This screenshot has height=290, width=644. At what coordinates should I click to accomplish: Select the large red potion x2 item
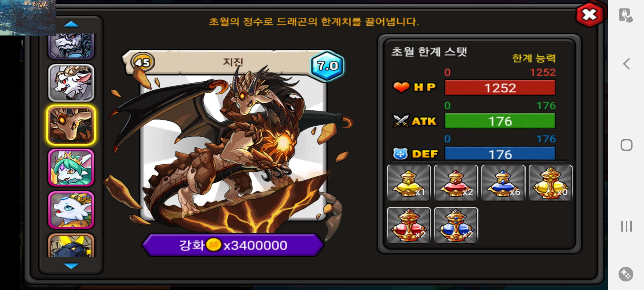(x=409, y=225)
